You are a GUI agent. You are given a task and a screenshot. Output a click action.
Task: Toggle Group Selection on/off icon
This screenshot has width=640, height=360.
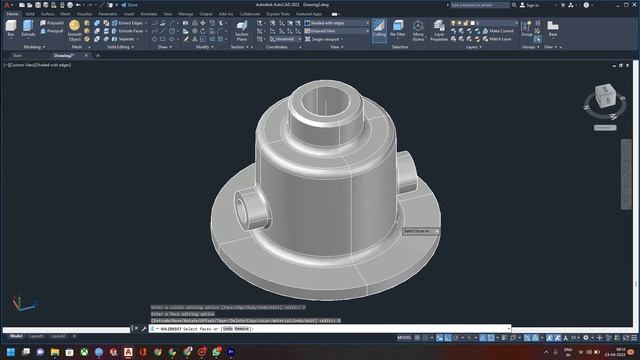pos(538,40)
